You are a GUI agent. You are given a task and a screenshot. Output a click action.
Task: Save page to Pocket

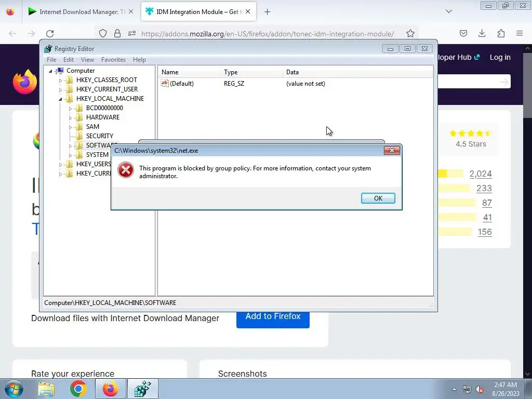coord(463,33)
